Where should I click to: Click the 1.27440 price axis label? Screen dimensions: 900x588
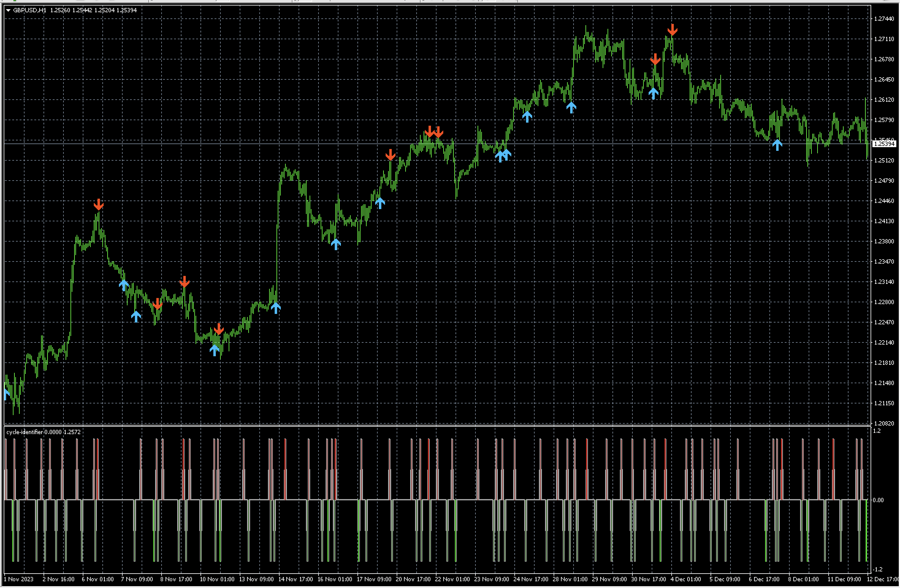click(884, 18)
